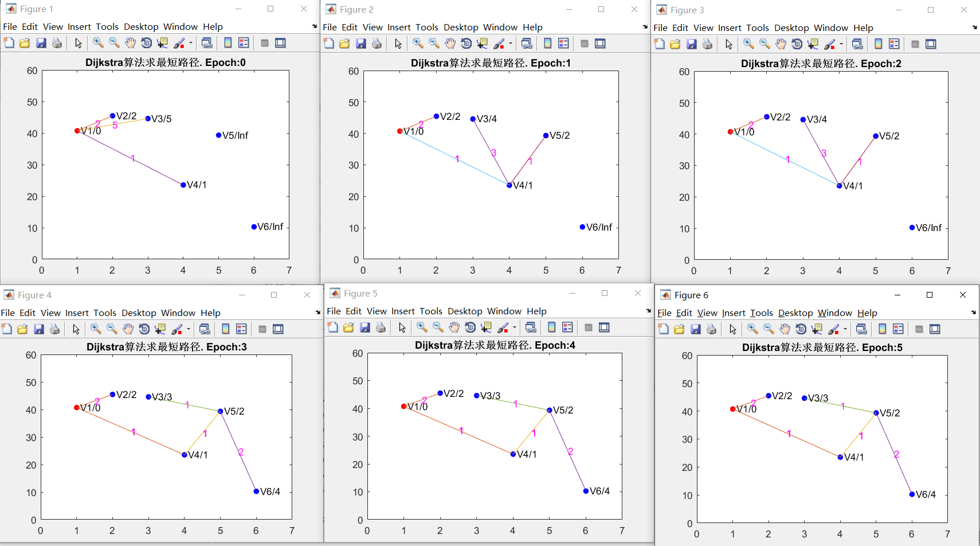
Task: Click node label V4/1 in Figure 1 plot
Action: (x=197, y=185)
